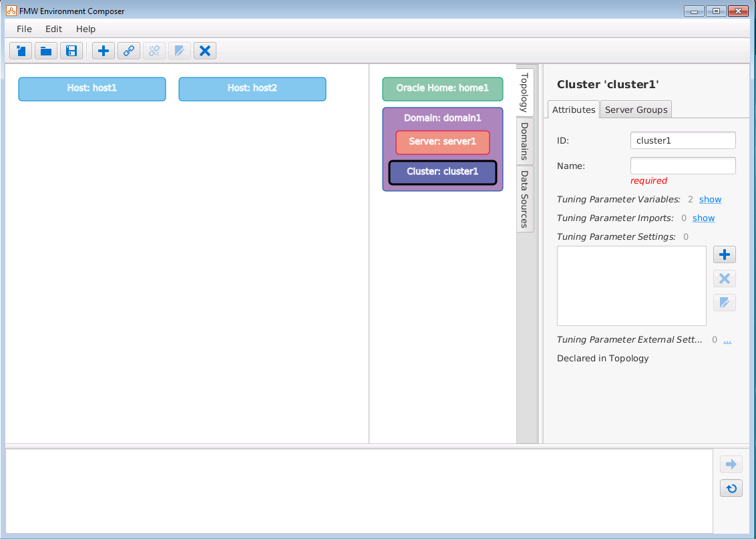756x539 pixels.
Task: Select the Domain: domain1 container label
Action: pyautogui.click(x=443, y=118)
